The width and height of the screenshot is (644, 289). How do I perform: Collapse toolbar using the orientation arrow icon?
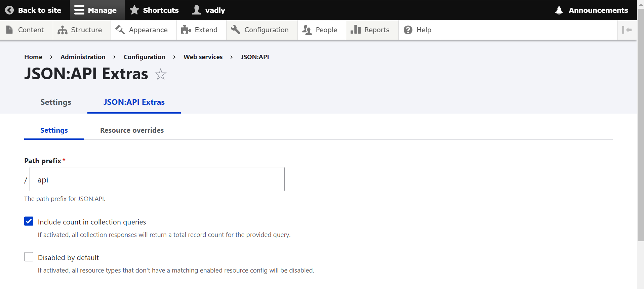pyautogui.click(x=627, y=30)
